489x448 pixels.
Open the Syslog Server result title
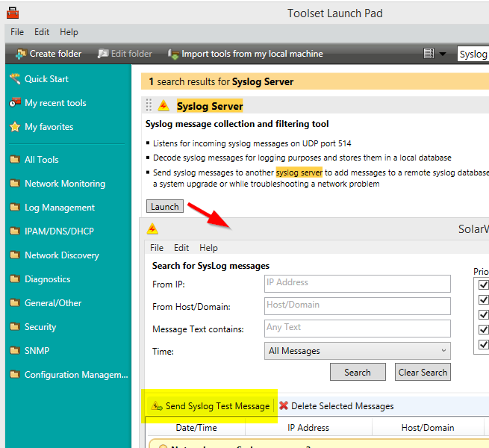(210, 106)
